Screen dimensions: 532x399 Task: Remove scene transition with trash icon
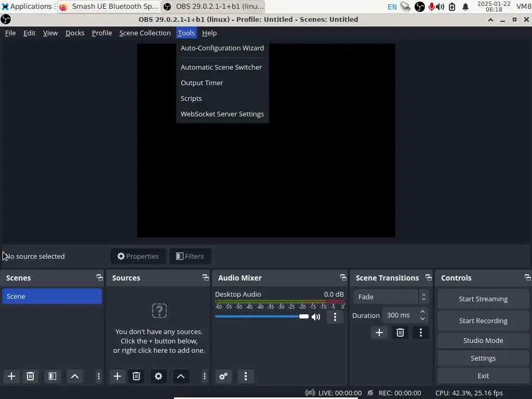[400, 332]
